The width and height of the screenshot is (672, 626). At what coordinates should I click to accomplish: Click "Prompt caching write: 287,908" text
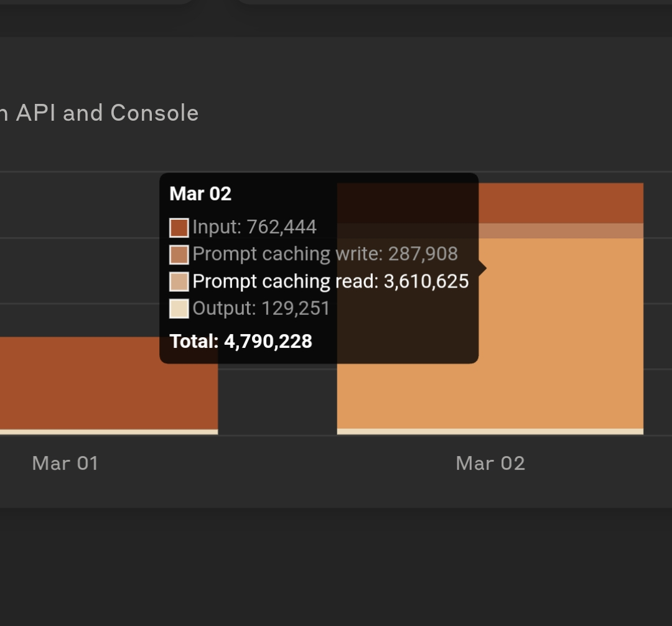coord(325,254)
